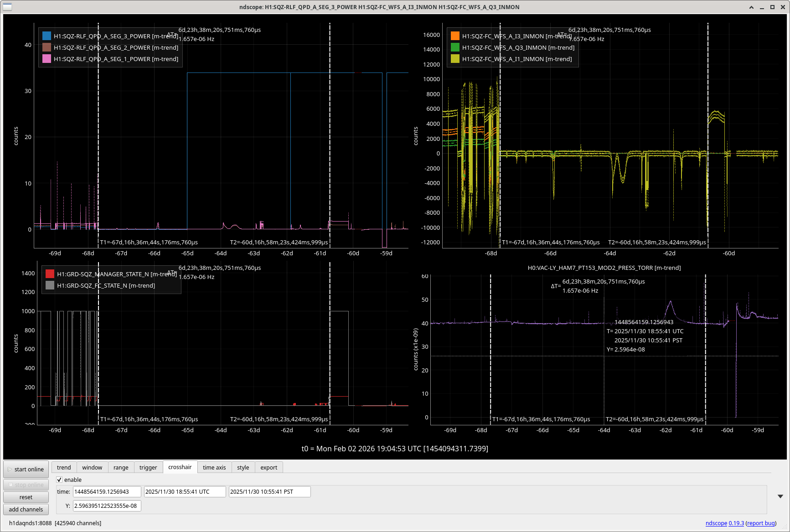Click the blue SEG_3_POWER legend swatch
The height and width of the screenshot is (532, 790).
pyautogui.click(x=46, y=36)
